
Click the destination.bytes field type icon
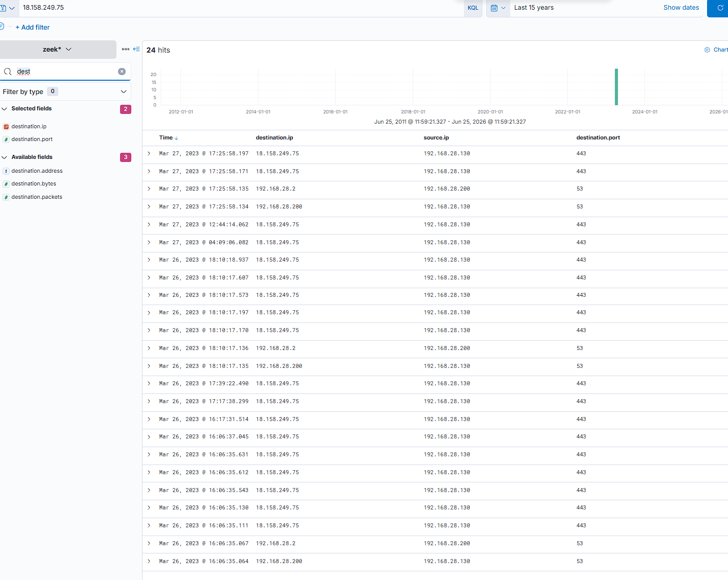point(6,184)
